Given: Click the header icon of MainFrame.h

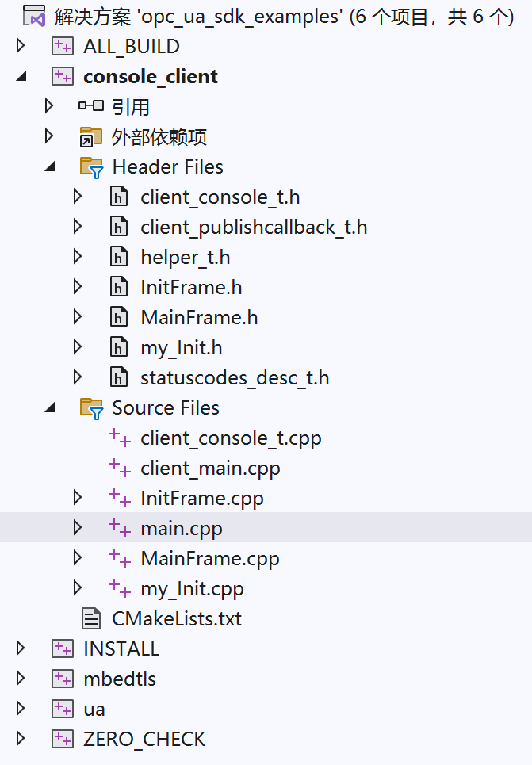Looking at the screenshot, I should click(119, 317).
